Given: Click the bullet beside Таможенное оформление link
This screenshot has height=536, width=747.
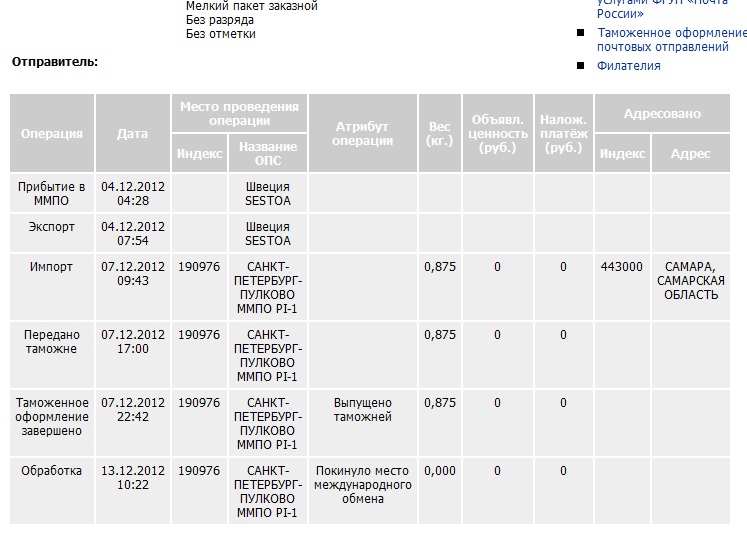Looking at the screenshot, I should tap(581, 32).
